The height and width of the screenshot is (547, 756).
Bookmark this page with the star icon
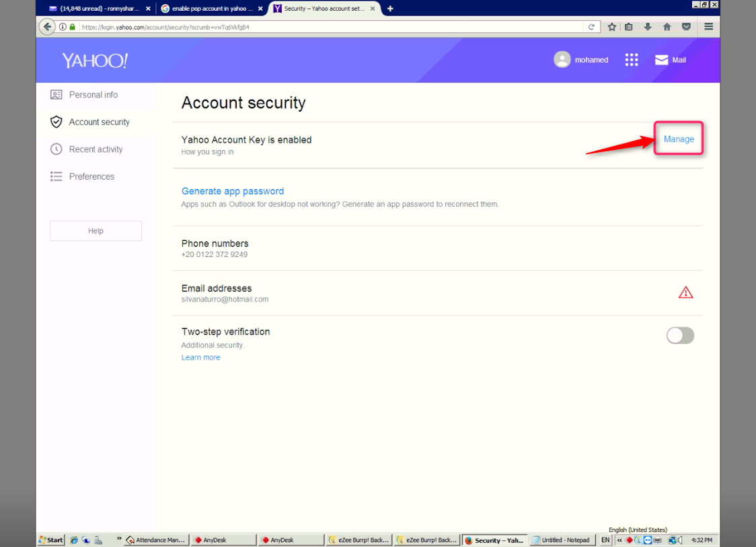pyautogui.click(x=612, y=27)
